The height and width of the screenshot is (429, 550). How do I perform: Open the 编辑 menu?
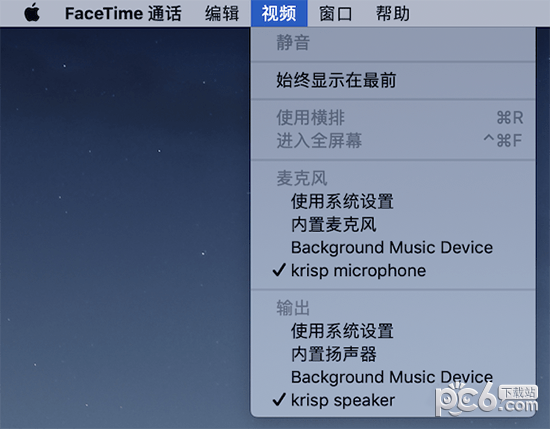[x=222, y=13]
